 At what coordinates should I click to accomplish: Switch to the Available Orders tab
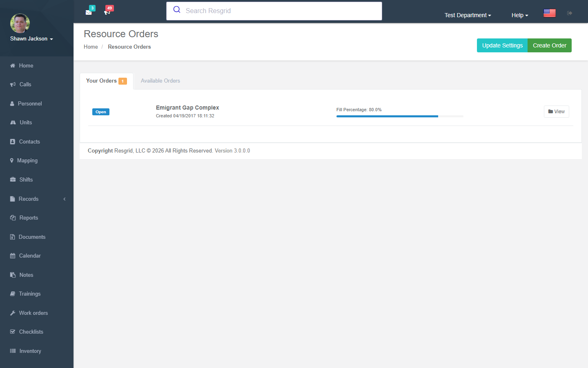[x=160, y=81]
